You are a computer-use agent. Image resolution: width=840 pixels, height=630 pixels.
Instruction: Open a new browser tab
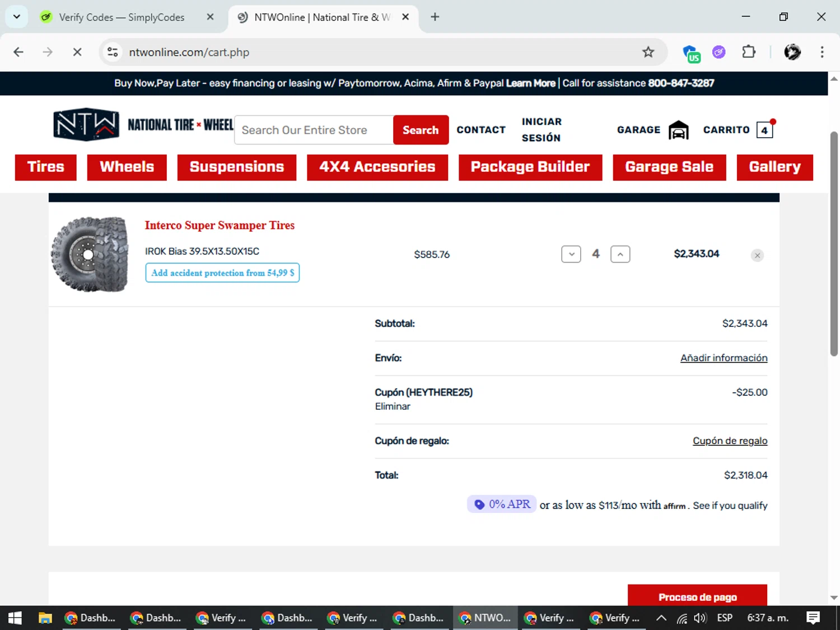[435, 17]
